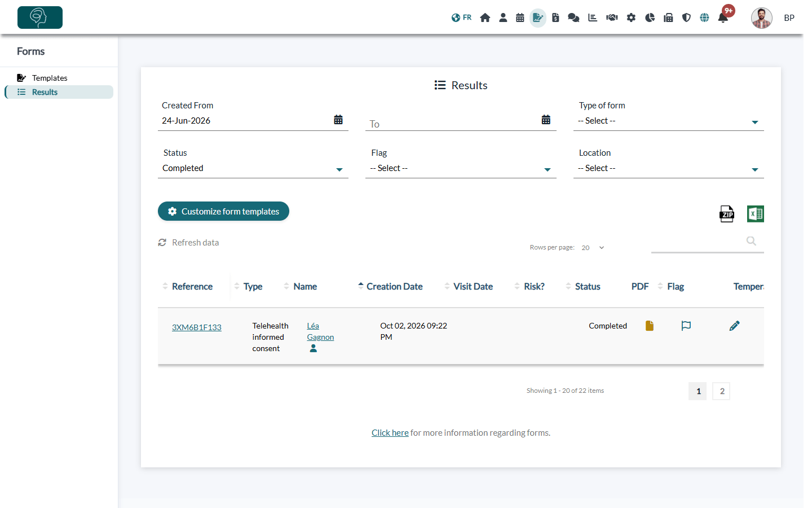Go to the home icon
This screenshot has width=812, height=508.
[x=485, y=17]
